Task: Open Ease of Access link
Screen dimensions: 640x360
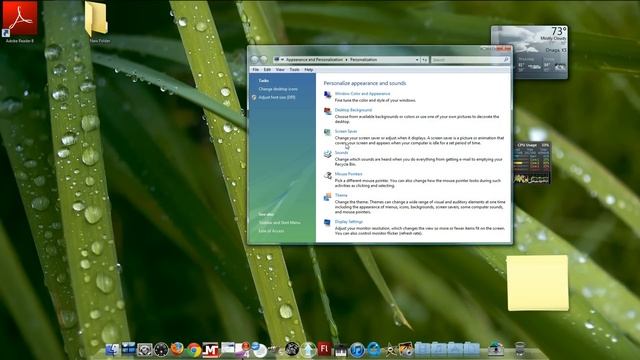Action: 271,231
